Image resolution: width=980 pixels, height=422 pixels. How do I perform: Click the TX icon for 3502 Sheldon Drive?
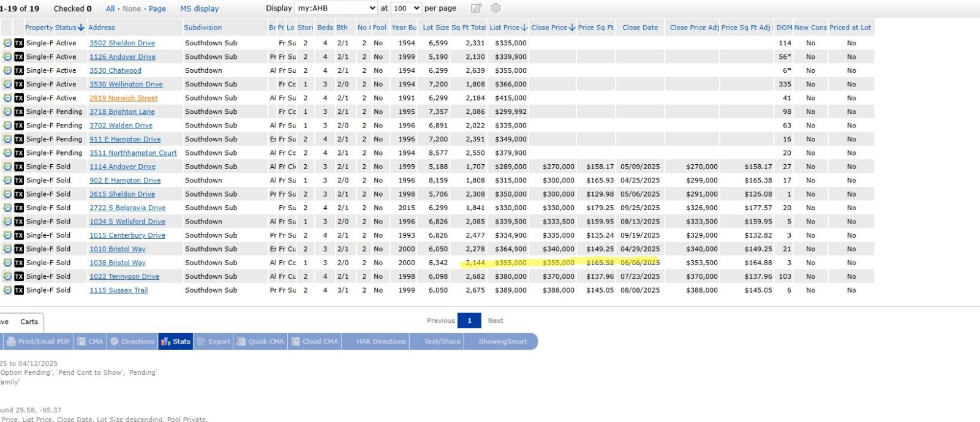19,43
